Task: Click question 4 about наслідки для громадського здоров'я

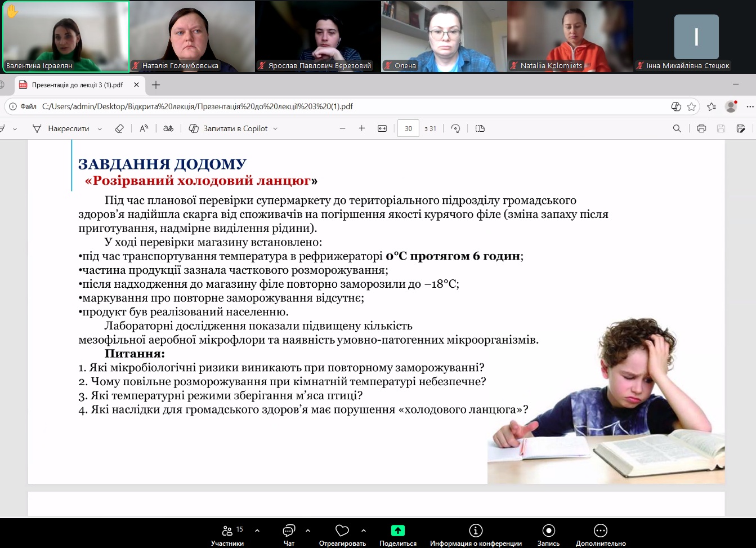Action: point(303,409)
